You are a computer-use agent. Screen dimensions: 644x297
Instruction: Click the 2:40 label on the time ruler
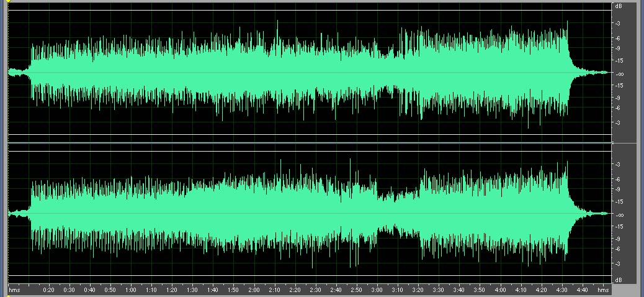pos(336,290)
